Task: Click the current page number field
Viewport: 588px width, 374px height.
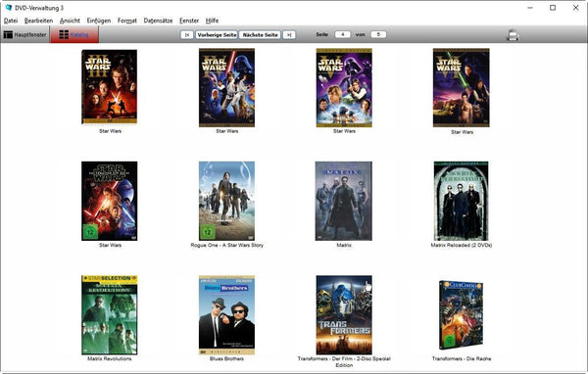Action: click(342, 34)
